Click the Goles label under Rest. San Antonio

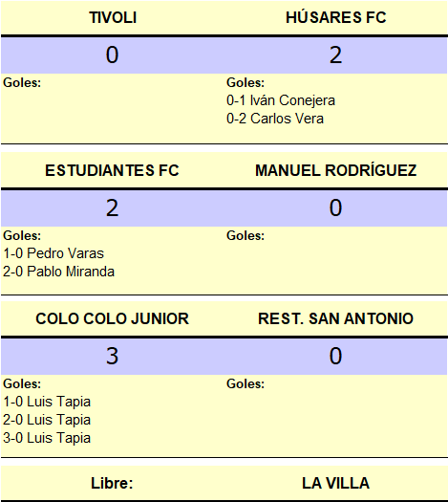245,383
